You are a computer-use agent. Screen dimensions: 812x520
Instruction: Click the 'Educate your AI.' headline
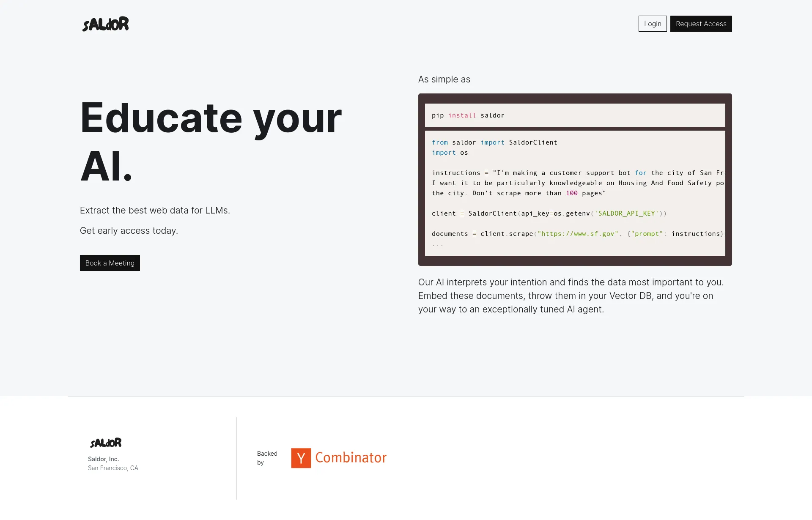[211, 142]
